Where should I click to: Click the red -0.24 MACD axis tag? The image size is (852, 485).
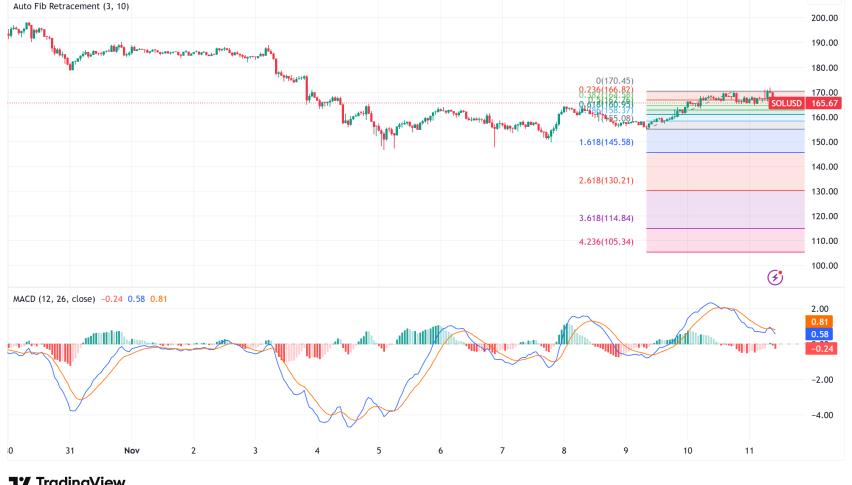point(822,346)
